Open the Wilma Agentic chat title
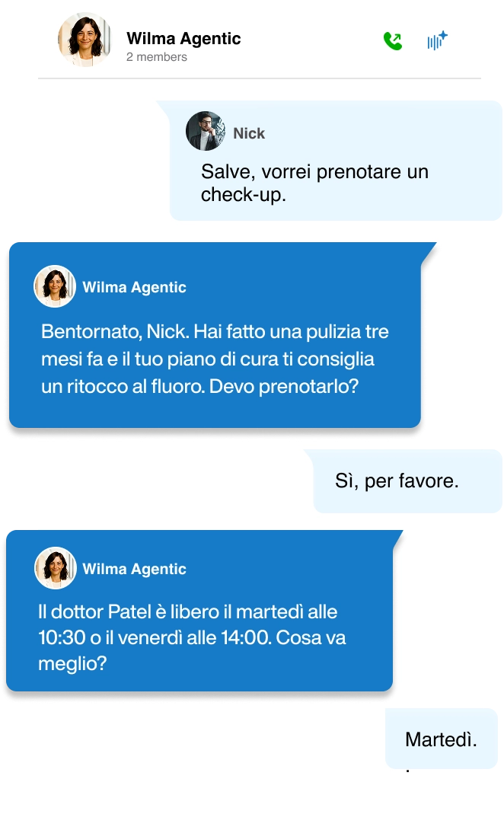The image size is (504, 830). point(183,39)
